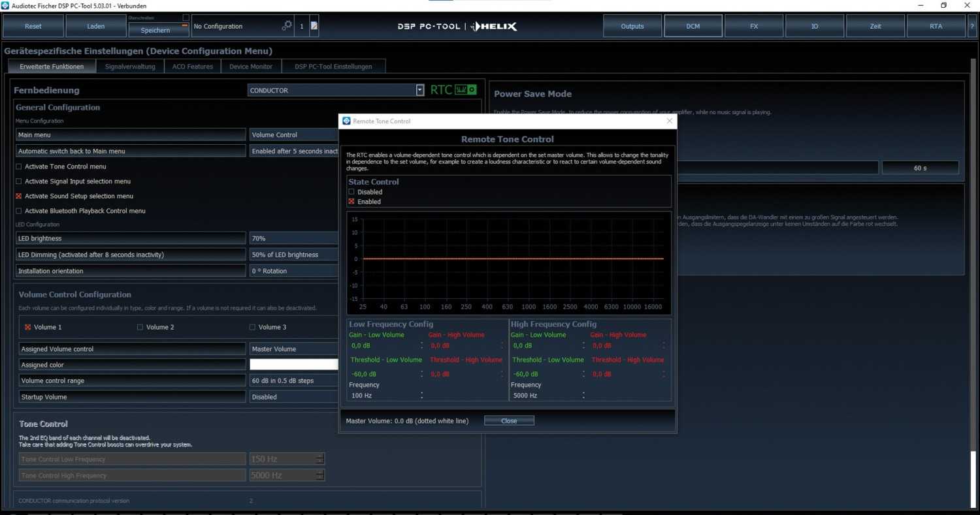Open Main menu Volume Control dropdown
Screen dimensions: 980x515
coord(294,134)
